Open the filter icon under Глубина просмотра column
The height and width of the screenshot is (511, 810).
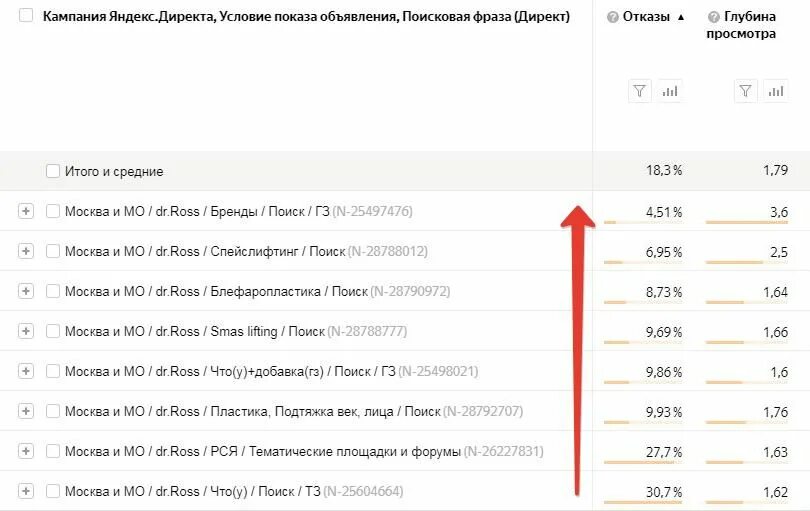click(745, 91)
